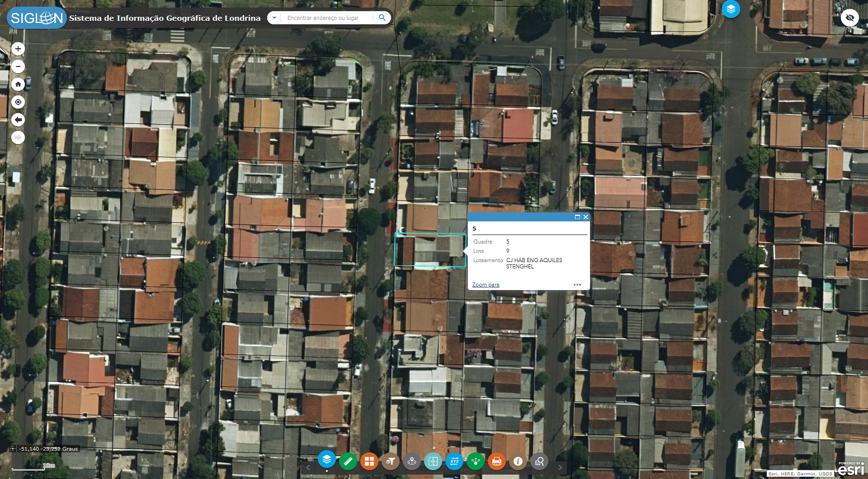Open the gray location pin widget

coord(412,461)
